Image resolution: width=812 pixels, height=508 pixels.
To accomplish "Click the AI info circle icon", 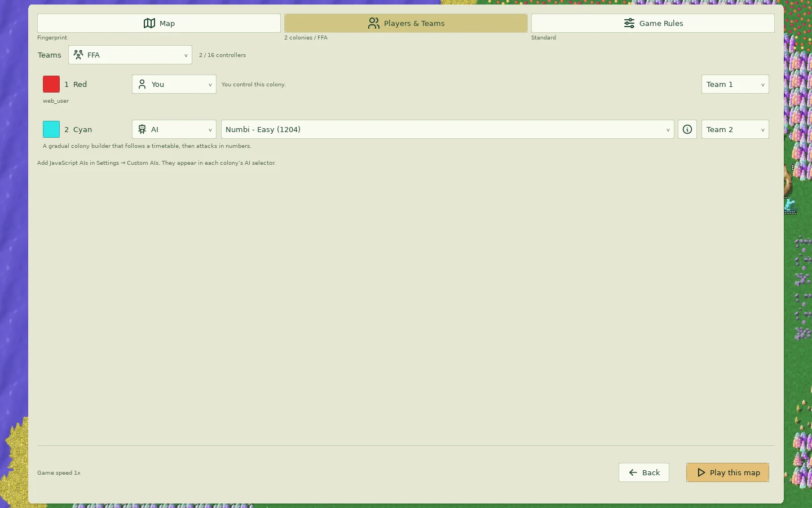I will [x=687, y=129].
